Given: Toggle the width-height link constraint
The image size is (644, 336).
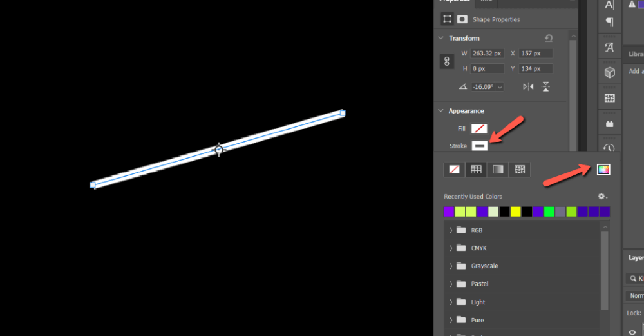Looking at the screenshot, I should (x=448, y=61).
